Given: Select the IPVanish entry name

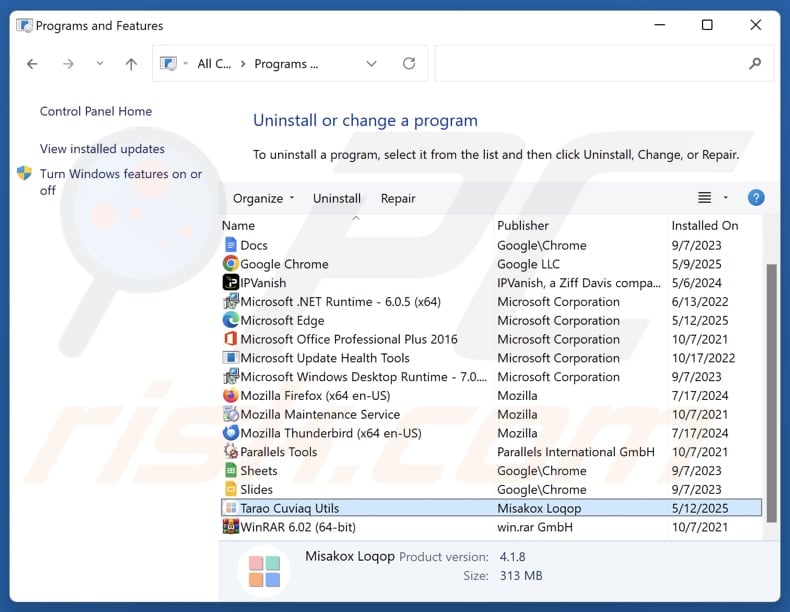Looking at the screenshot, I should (x=263, y=283).
